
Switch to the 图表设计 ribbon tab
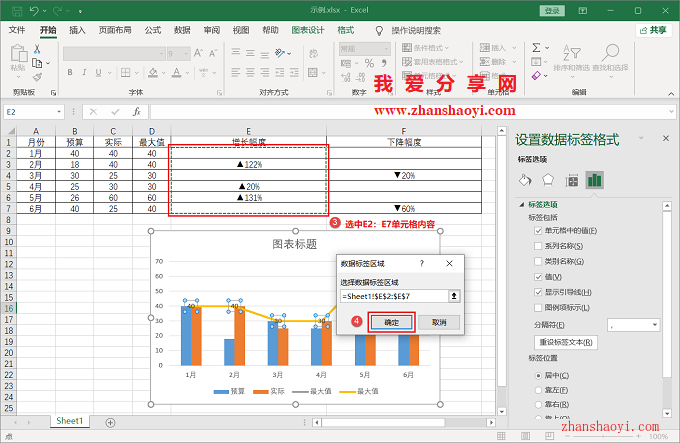coord(308,30)
